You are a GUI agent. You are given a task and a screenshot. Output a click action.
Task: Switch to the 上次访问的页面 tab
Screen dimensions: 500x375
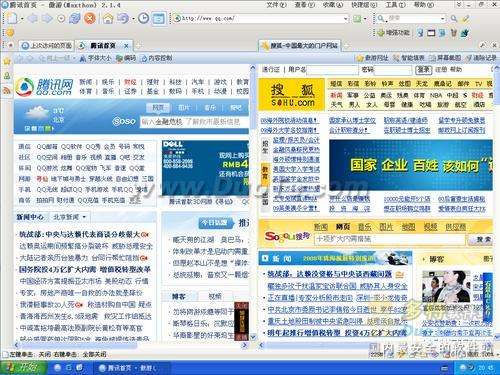click(47, 46)
